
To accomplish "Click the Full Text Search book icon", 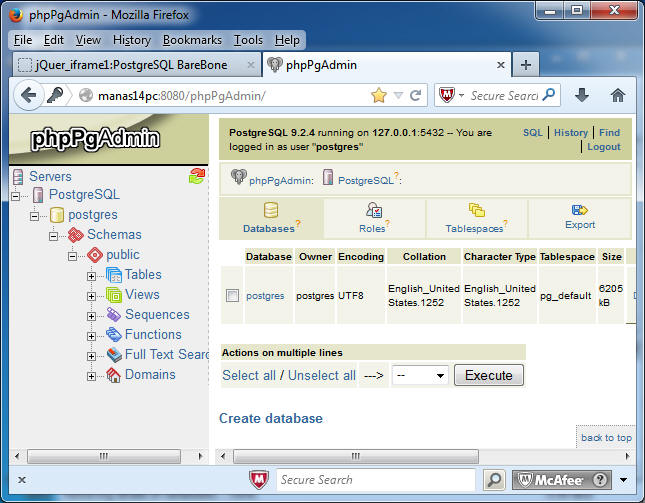I will [114, 355].
